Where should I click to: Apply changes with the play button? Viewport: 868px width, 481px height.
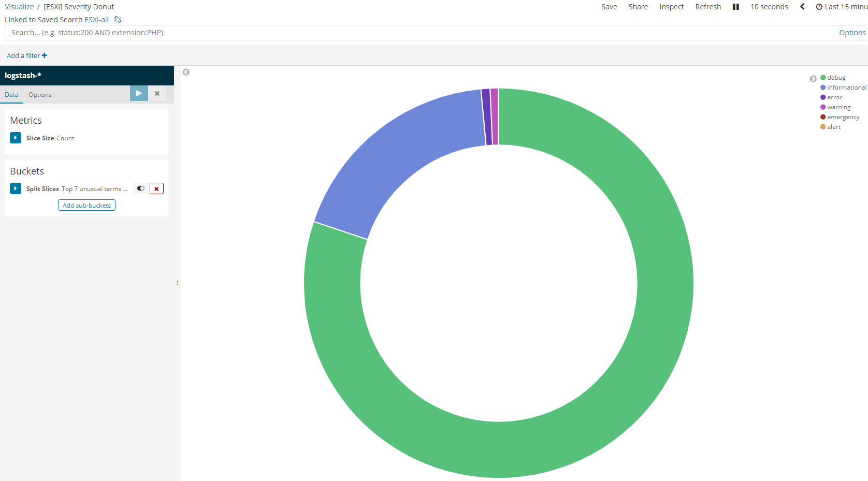pos(139,93)
